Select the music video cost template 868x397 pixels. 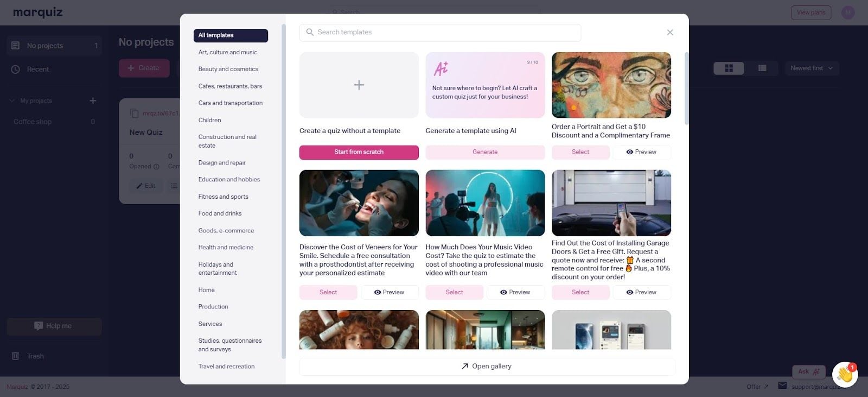(x=455, y=292)
